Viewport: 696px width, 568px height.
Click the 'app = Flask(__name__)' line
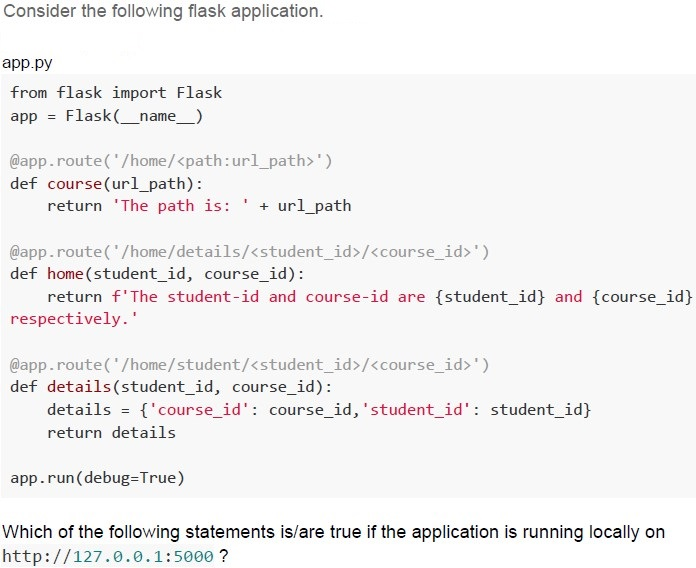(107, 116)
